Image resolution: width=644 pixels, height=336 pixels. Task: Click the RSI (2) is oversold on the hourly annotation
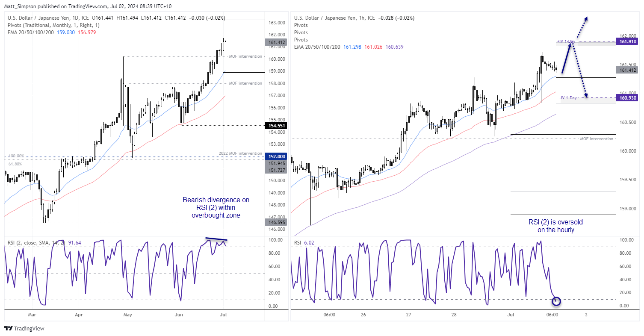tap(555, 226)
